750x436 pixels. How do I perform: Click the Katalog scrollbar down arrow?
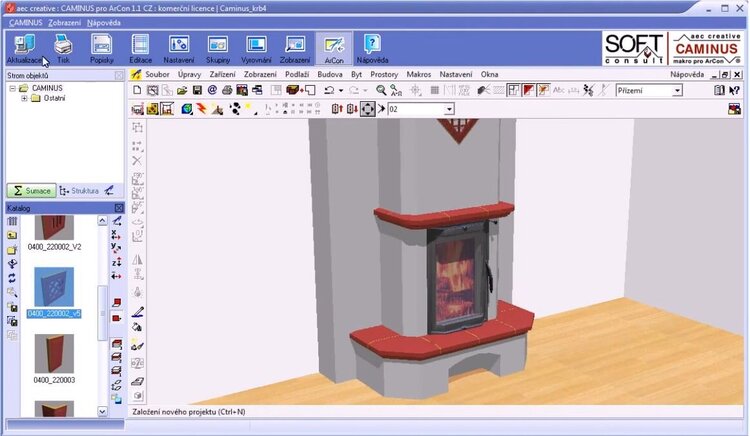click(103, 410)
